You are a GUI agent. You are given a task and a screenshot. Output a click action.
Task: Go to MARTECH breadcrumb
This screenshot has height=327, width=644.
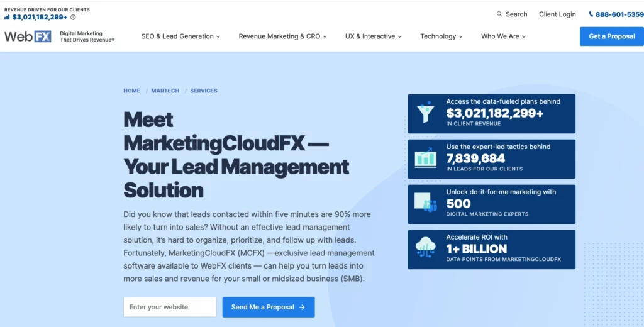pos(165,91)
